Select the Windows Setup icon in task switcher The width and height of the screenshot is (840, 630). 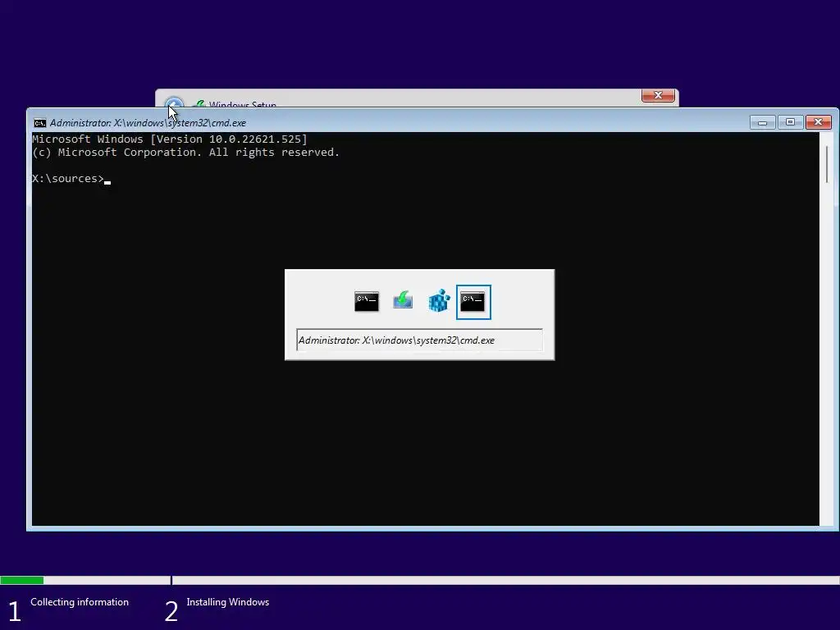(x=403, y=300)
